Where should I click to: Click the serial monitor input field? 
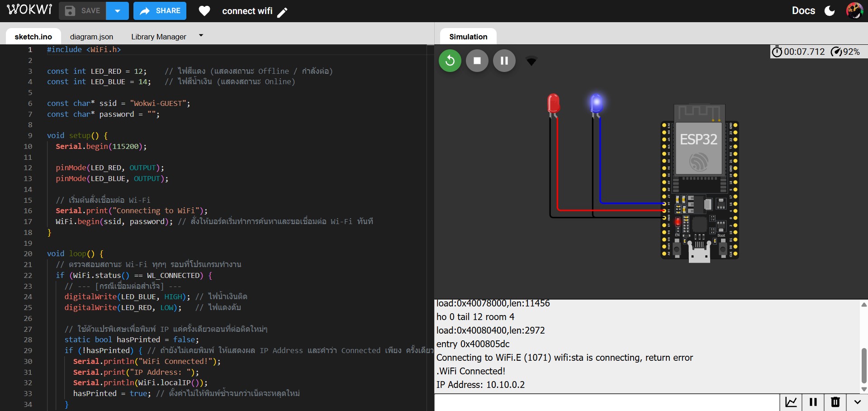606,402
